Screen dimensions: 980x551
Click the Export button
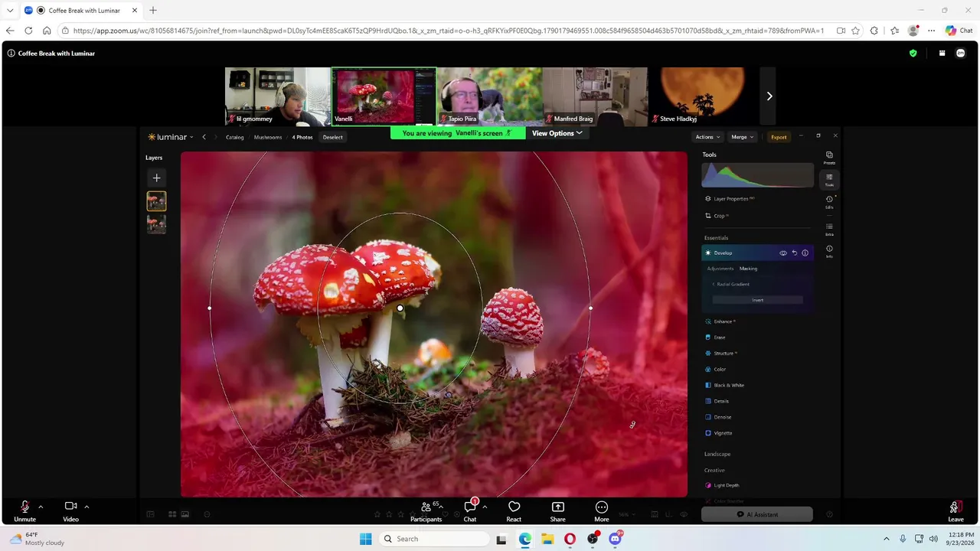pyautogui.click(x=779, y=137)
